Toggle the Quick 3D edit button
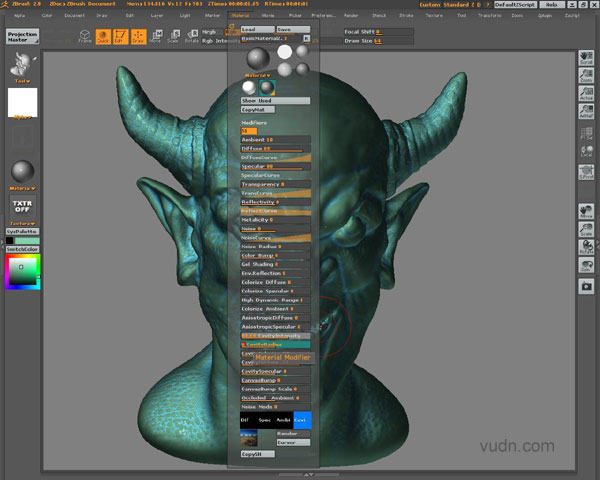This screenshot has width=600, height=480. coord(103,36)
